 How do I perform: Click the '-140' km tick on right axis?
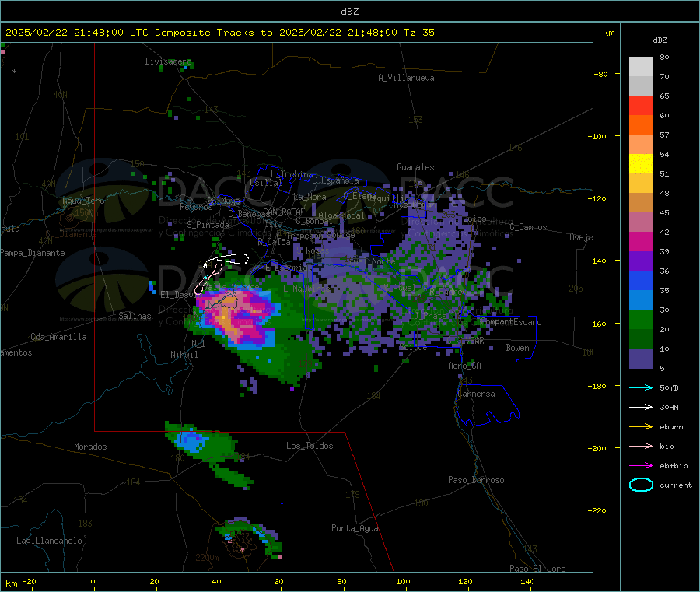click(599, 261)
